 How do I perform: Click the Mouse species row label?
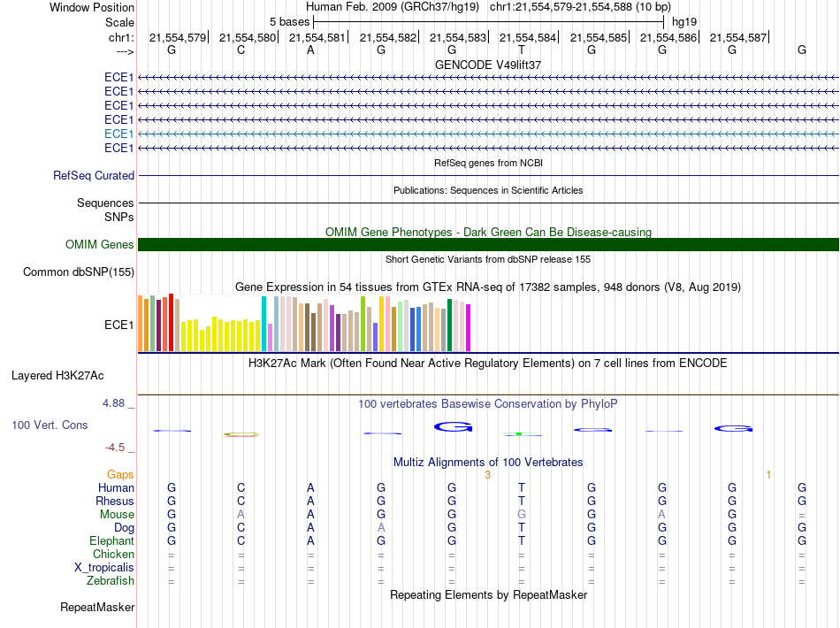pyautogui.click(x=117, y=515)
